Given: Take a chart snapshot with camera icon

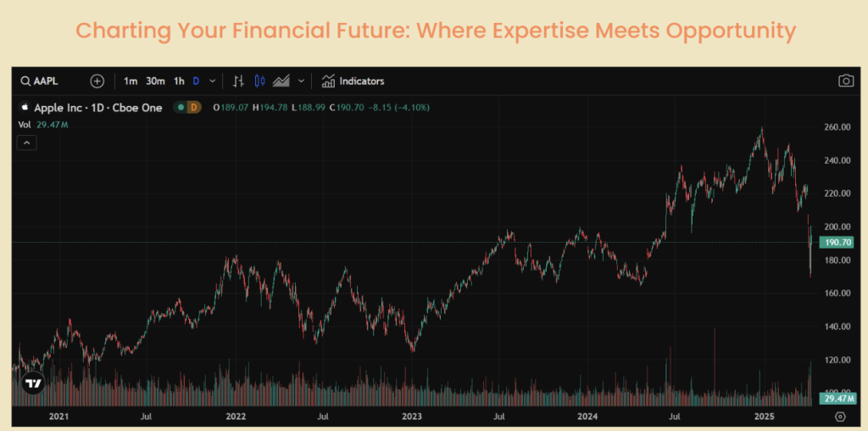Looking at the screenshot, I should pos(845,81).
